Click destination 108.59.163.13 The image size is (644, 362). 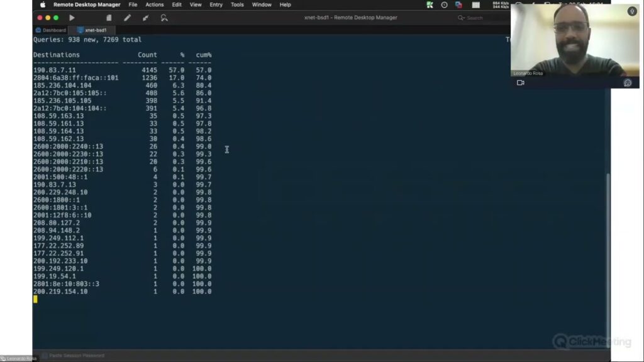click(58, 116)
